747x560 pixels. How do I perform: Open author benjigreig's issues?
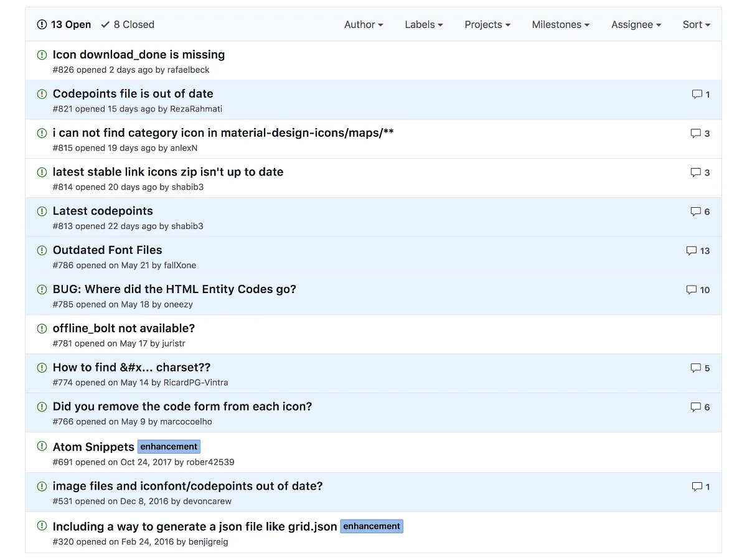(208, 542)
